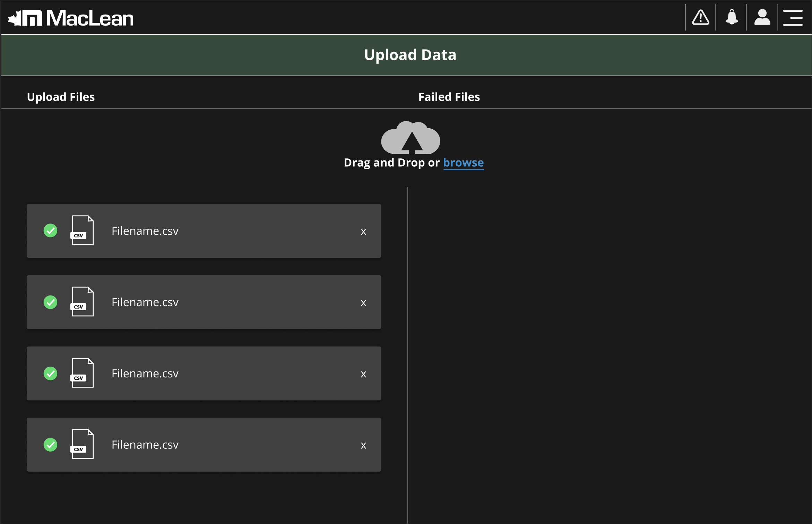Select the Failed Files heading
Viewport: 812px width, 524px height.
[449, 97]
